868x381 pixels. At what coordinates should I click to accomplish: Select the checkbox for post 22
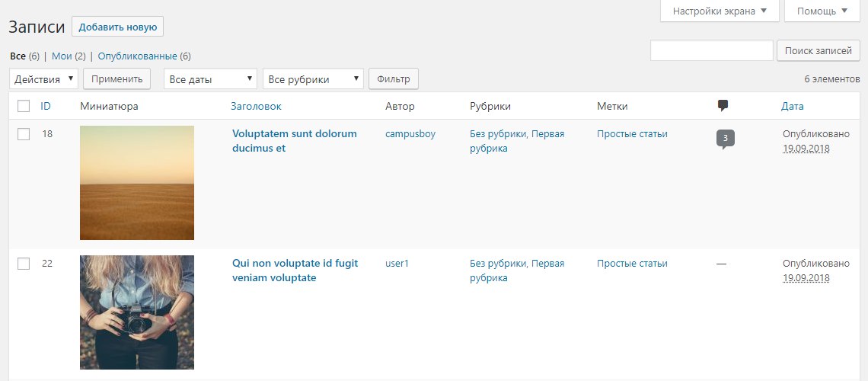(x=24, y=264)
